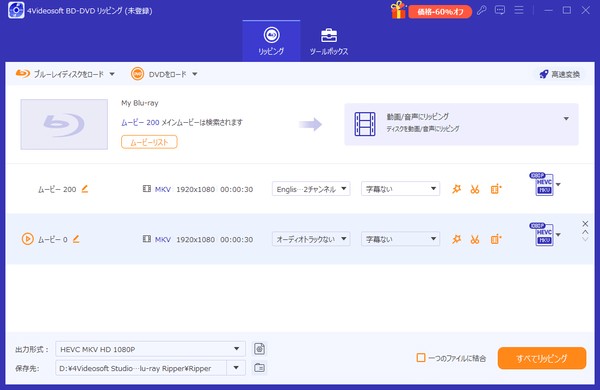The image size is (600, 390).
Task: Open output format settings icon
Action: click(259, 349)
